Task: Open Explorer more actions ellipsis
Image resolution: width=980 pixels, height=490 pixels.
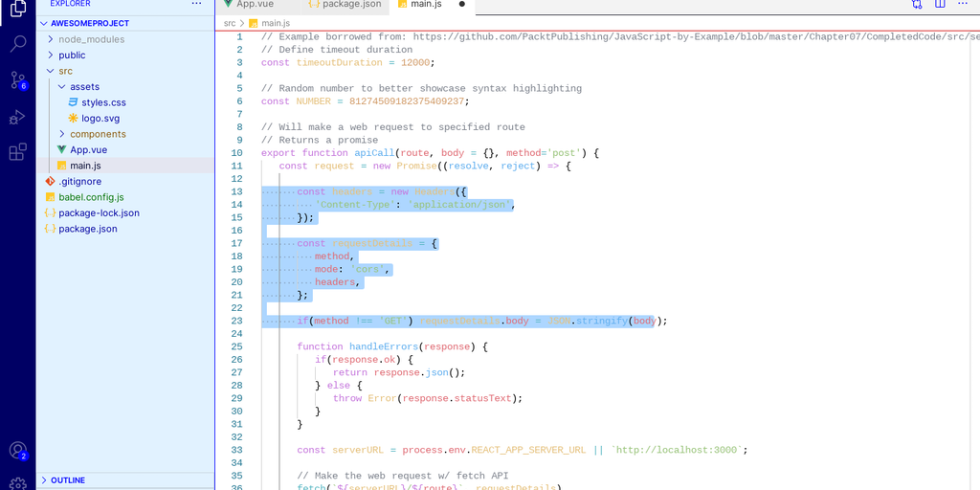Action: tap(197, 4)
